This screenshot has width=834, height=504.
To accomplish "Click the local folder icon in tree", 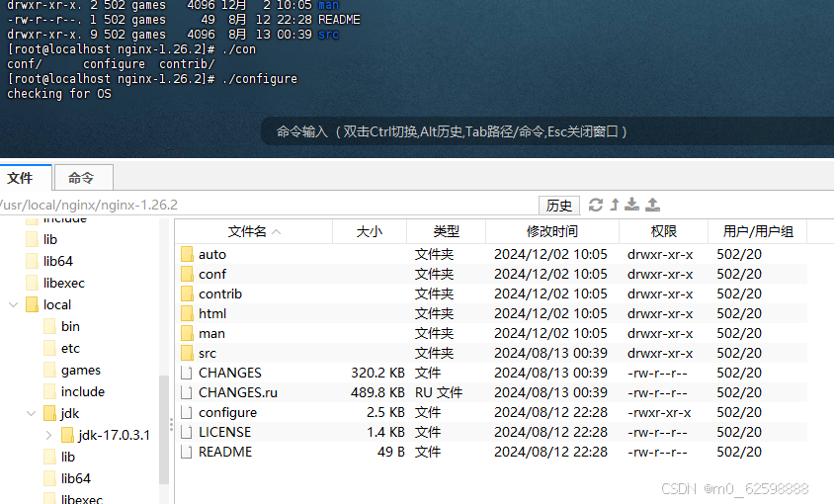I will pyautogui.click(x=33, y=304).
